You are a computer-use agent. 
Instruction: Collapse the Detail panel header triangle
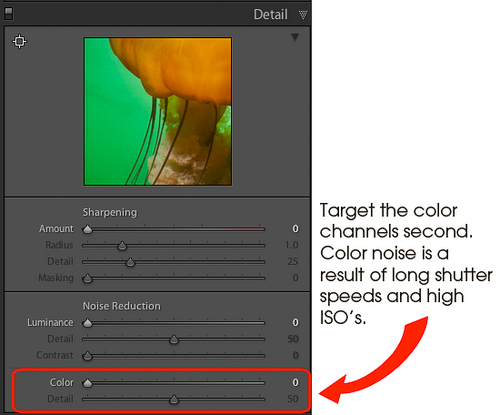pyautogui.click(x=303, y=15)
